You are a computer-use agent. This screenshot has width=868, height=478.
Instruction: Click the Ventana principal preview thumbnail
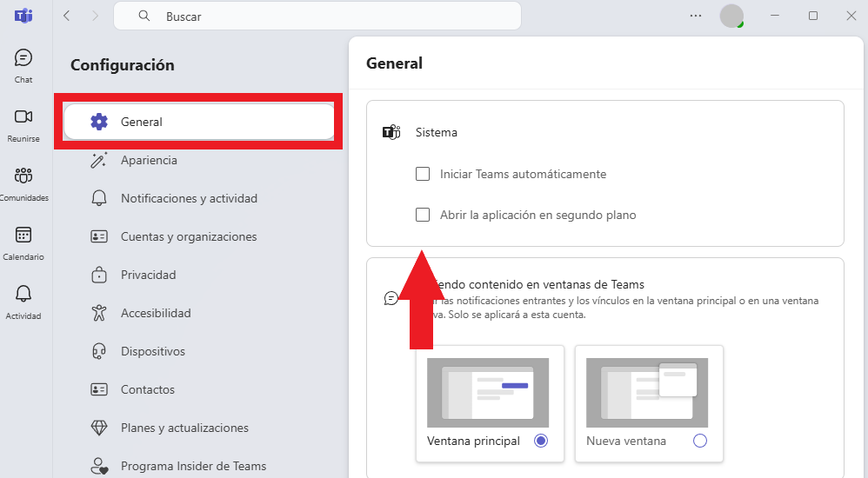[x=488, y=392]
